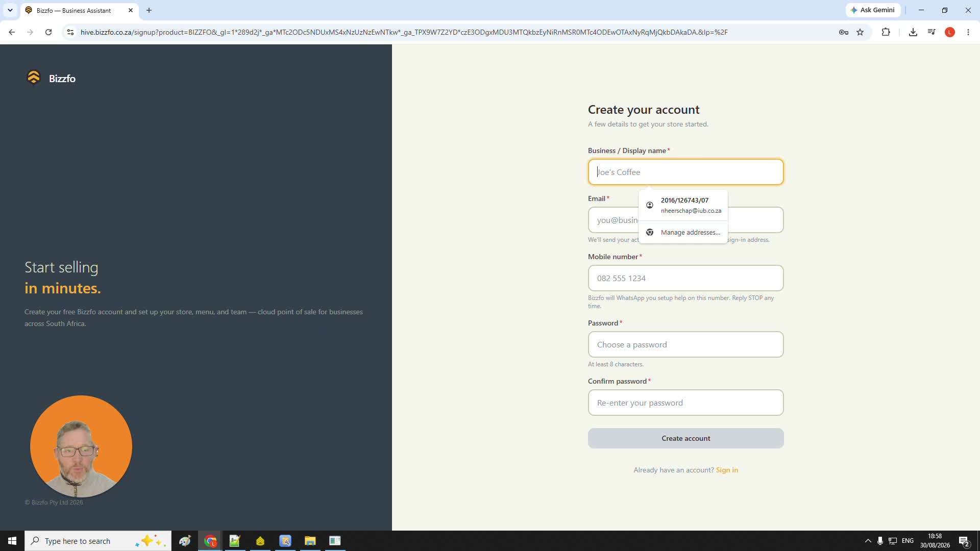Open the taskbar clock showing 18:58
980x551 pixels.
935,541
